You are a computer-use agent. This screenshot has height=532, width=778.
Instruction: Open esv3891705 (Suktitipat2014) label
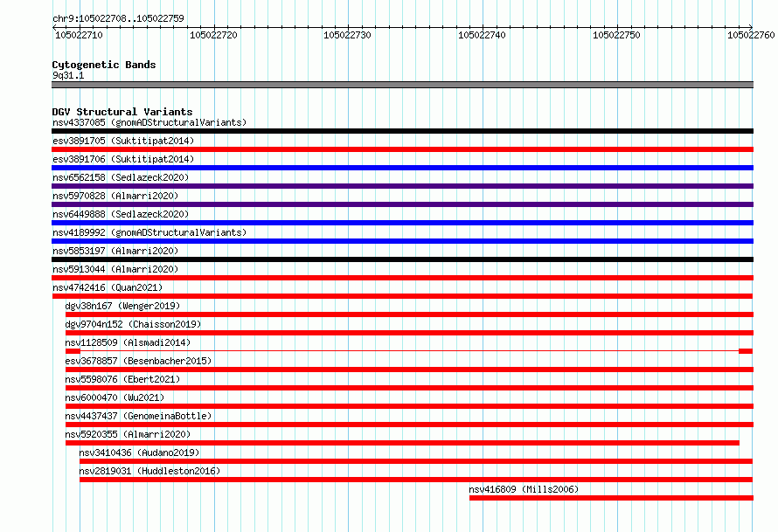click(x=123, y=141)
